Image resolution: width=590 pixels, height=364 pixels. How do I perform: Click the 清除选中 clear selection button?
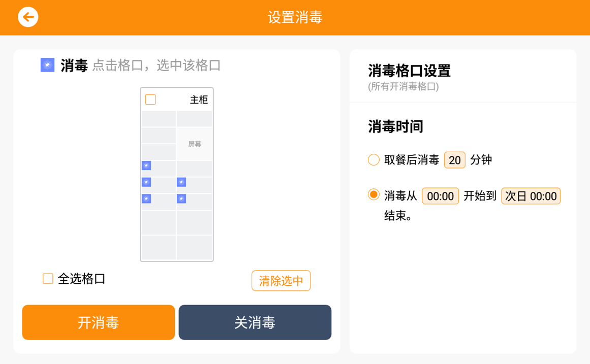281,281
